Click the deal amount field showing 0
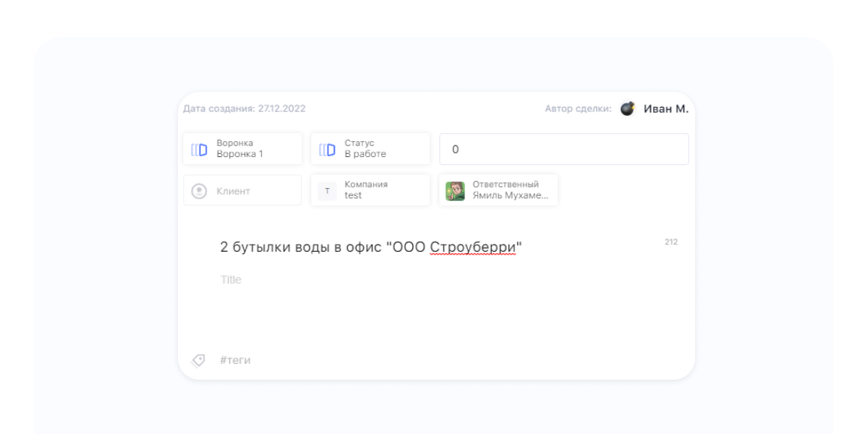This screenshot has height=434, width=868. click(x=564, y=150)
